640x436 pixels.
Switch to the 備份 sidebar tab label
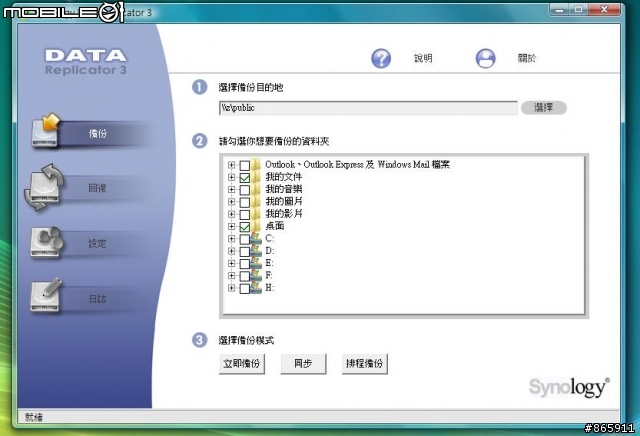98,133
